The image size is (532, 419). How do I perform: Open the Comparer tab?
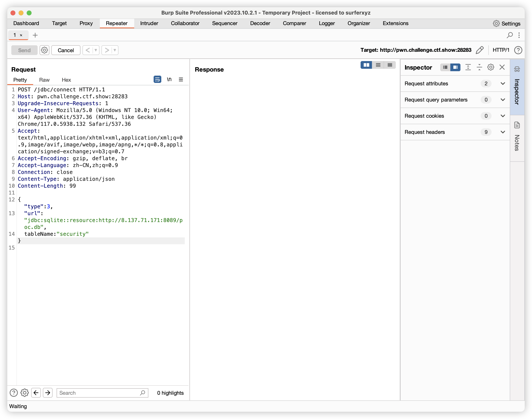pos(294,23)
